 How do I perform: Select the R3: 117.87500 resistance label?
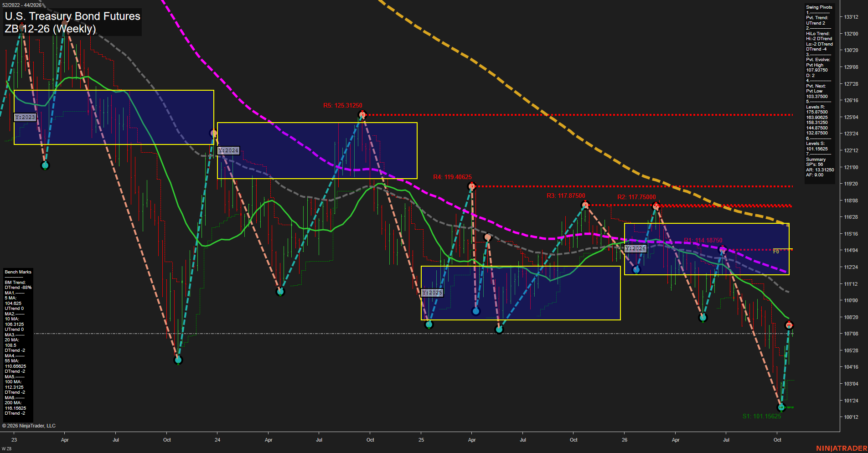[566, 196]
